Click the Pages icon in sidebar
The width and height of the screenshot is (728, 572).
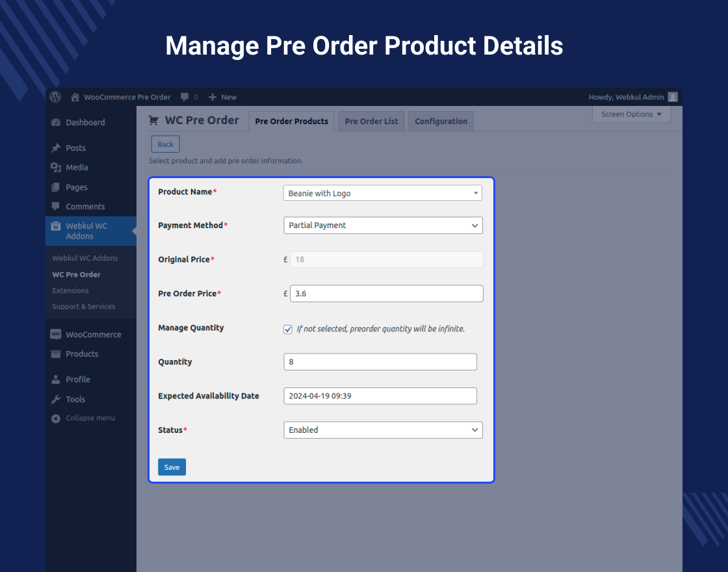[56, 187]
